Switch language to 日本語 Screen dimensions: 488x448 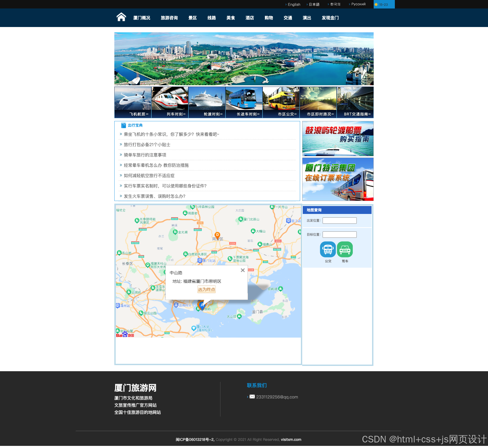pyautogui.click(x=314, y=5)
